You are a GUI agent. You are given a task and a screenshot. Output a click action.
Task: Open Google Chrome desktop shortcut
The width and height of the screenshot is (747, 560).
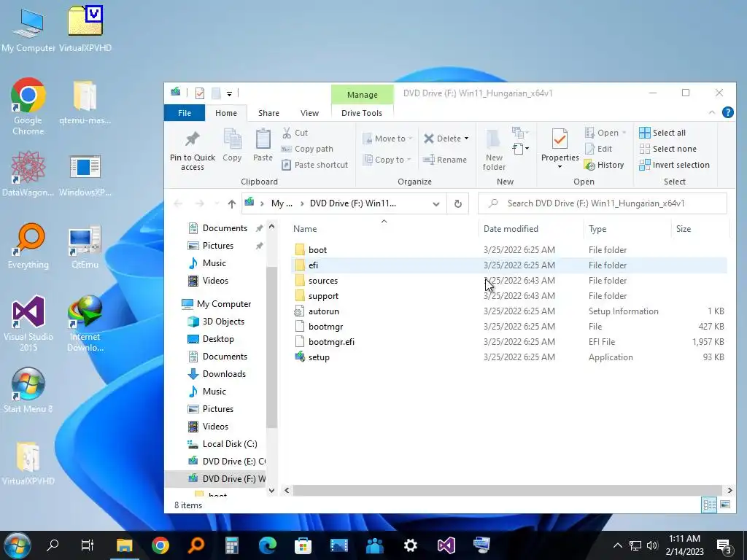28,106
